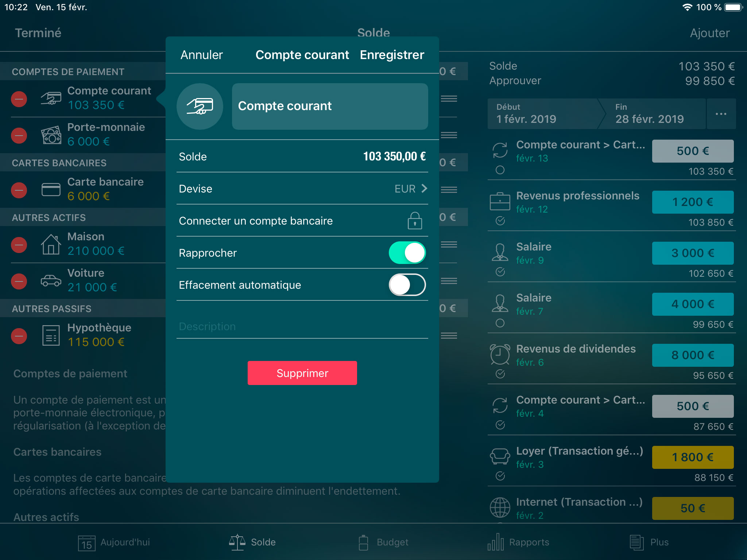Screen dimensions: 747x560
Task: Click the Description input field
Action: pyautogui.click(x=302, y=326)
